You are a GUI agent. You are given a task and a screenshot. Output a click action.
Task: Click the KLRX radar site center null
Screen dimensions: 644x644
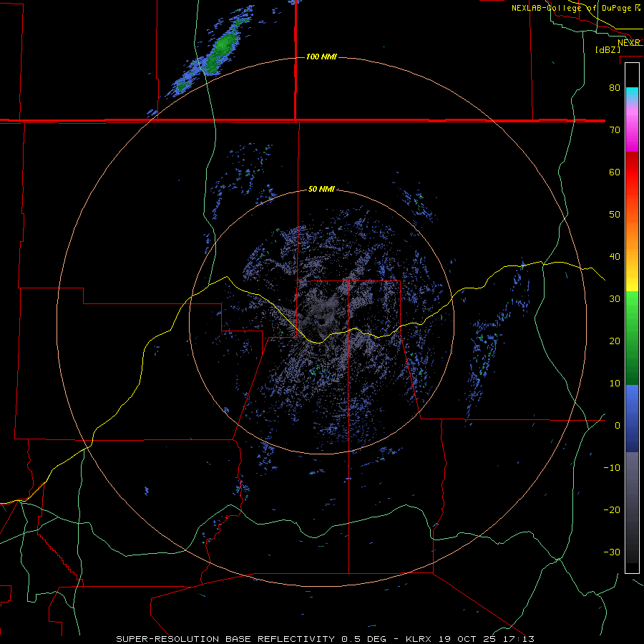pyautogui.click(x=321, y=321)
